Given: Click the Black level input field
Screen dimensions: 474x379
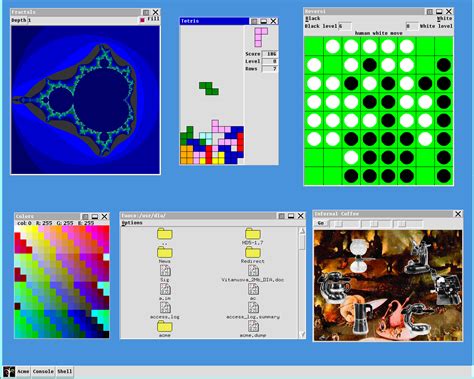Looking at the screenshot, I should point(345,26).
